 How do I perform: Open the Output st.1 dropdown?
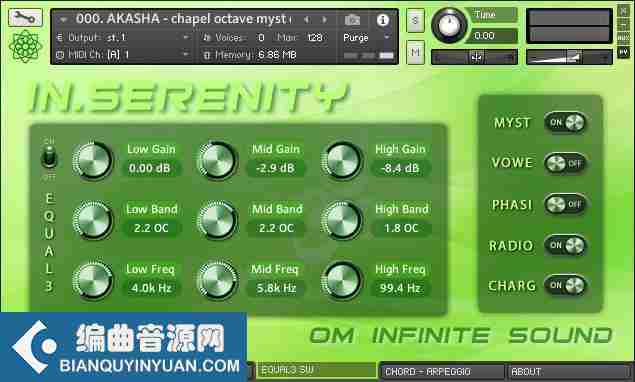123,38
